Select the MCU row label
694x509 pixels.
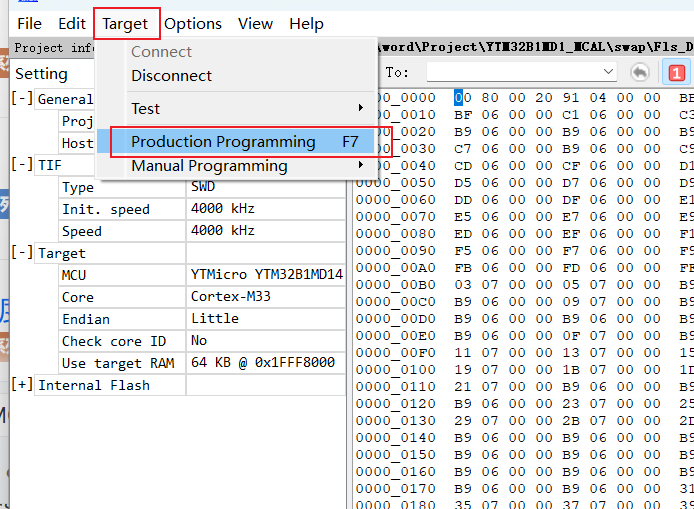(x=74, y=275)
